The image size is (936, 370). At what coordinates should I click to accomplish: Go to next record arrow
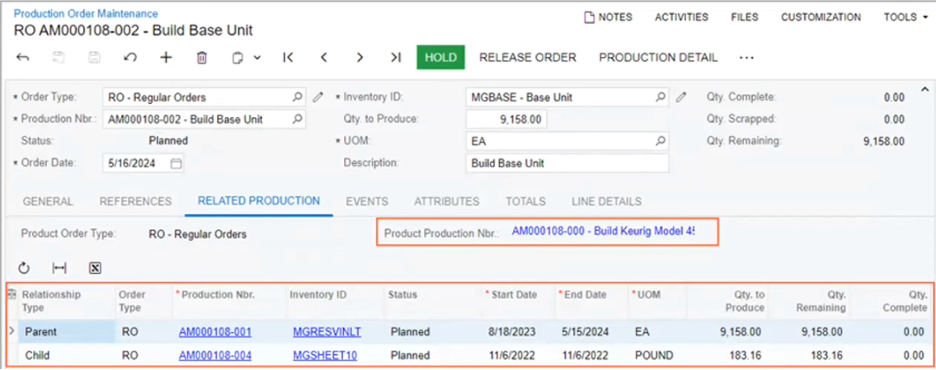[x=360, y=57]
